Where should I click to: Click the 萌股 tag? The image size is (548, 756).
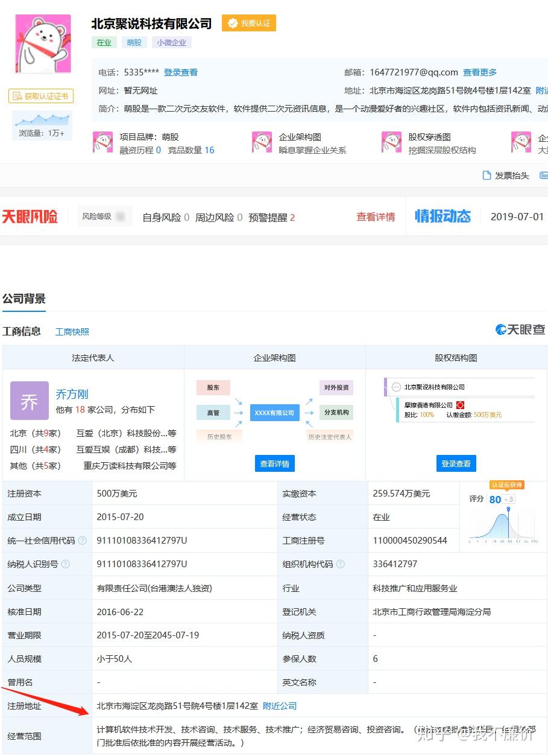click(x=134, y=43)
